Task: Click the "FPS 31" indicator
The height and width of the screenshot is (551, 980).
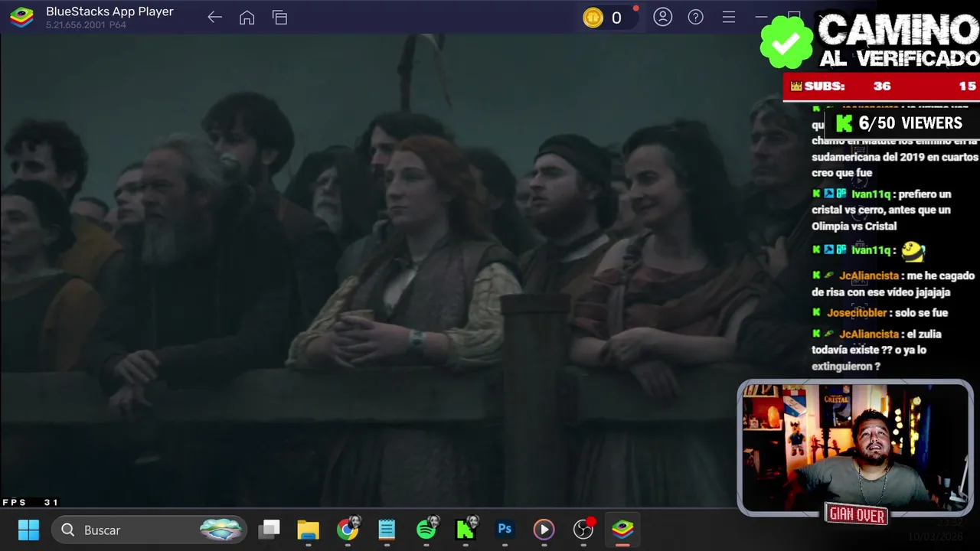Action: 31,502
